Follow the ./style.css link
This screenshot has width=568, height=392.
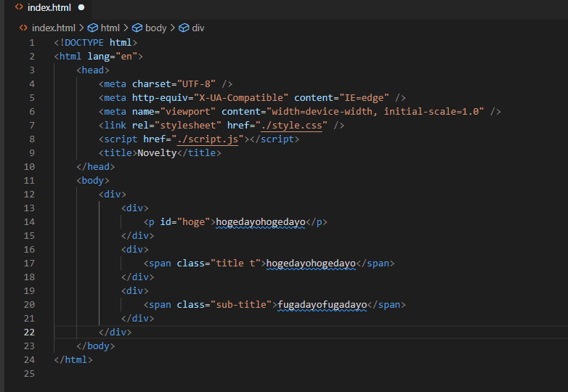(x=293, y=126)
